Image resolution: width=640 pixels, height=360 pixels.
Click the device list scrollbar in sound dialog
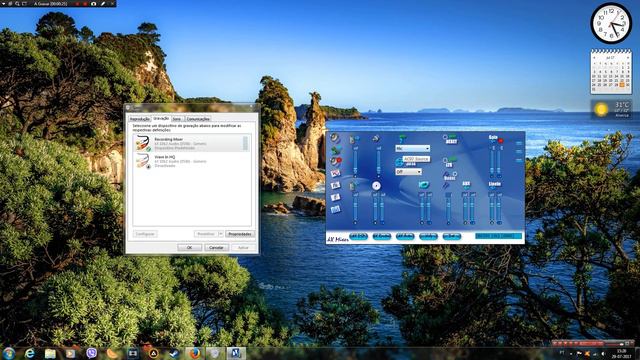pos(245,143)
